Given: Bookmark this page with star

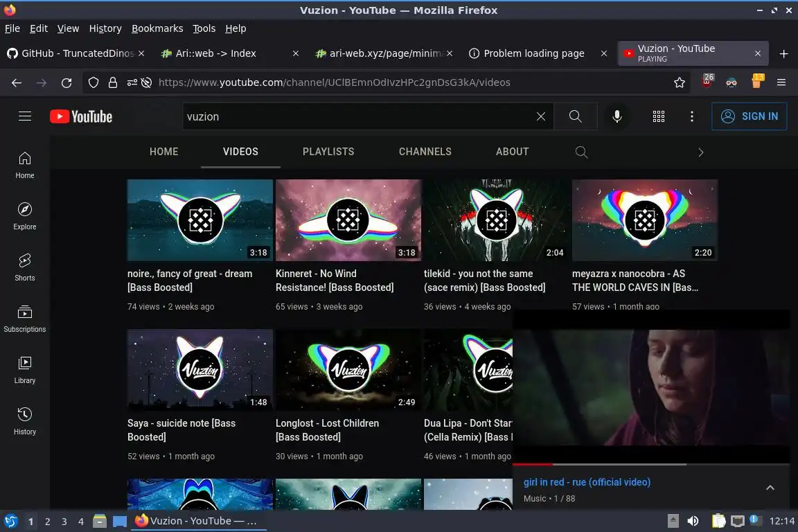Looking at the screenshot, I should pos(680,82).
